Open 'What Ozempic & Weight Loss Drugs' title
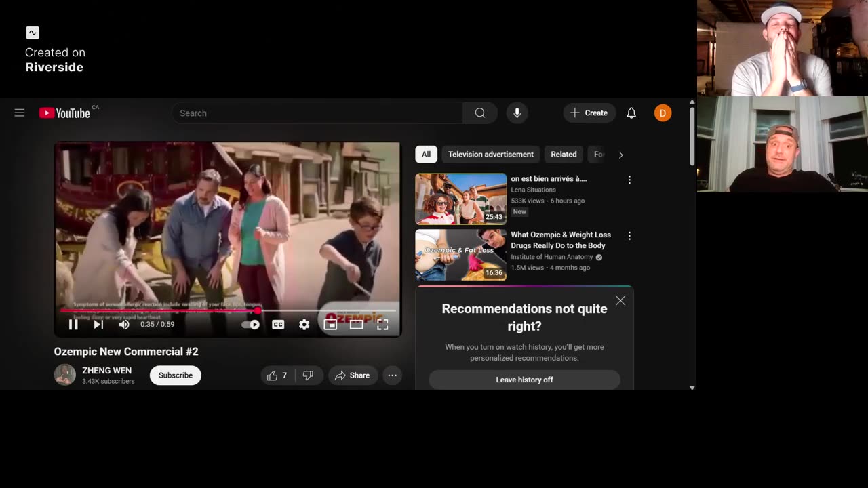Viewport: 868px width, 488px height. (x=561, y=240)
